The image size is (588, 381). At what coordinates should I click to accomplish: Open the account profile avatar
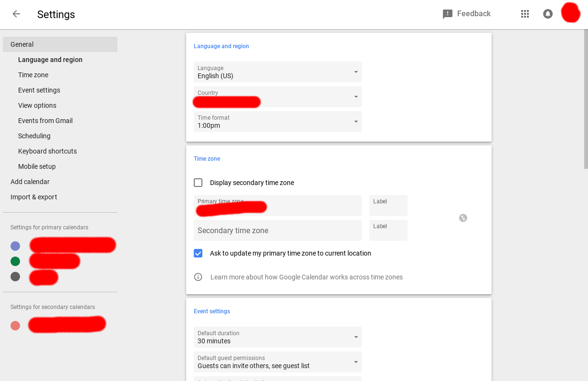click(570, 13)
